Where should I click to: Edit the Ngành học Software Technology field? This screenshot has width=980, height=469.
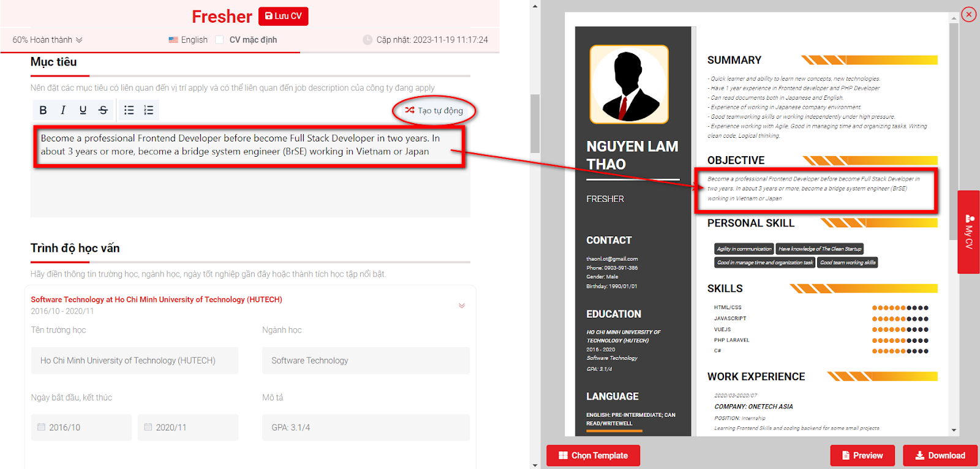(366, 361)
